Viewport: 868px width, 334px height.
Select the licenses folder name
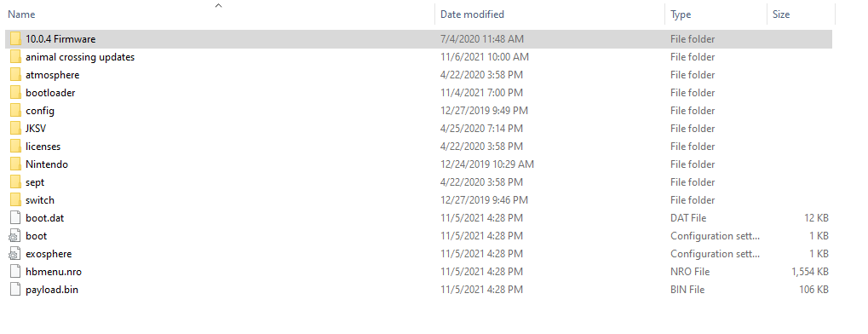(43, 147)
